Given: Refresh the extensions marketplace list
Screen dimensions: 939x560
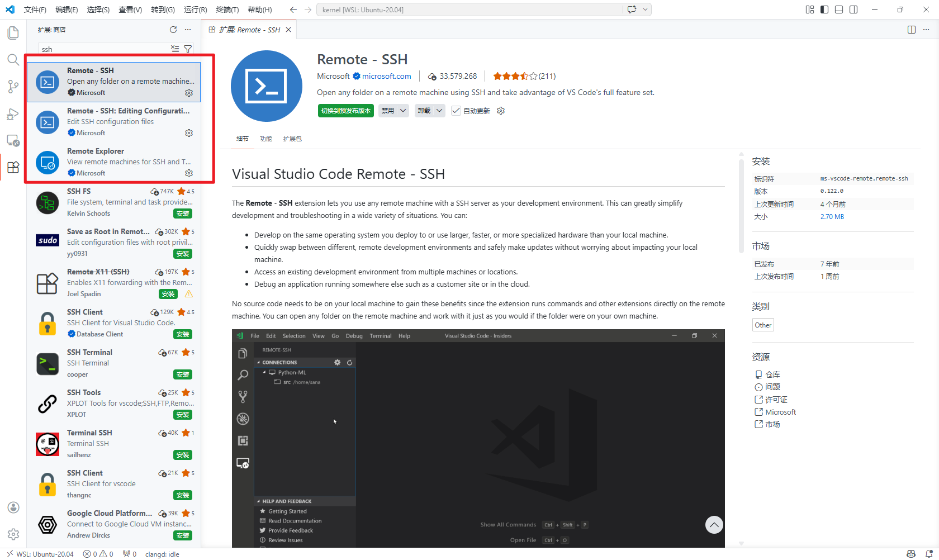Looking at the screenshot, I should pyautogui.click(x=173, y=30).
